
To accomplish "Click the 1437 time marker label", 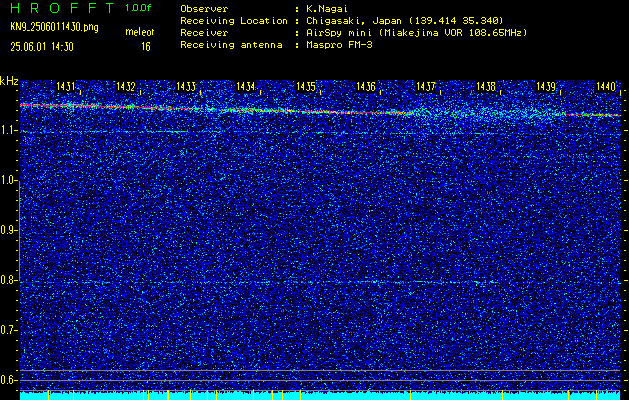I will pyautogui.click(x=426, y=86).
